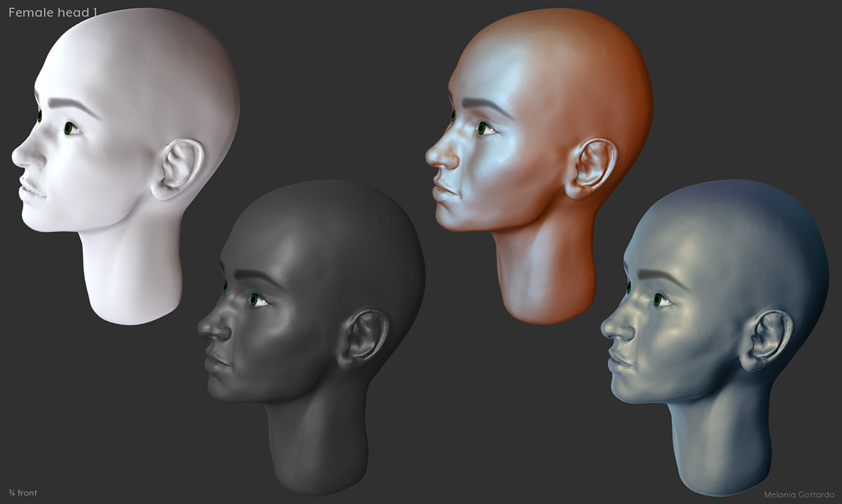
Task: Select the dark gray head render
Action: 311,337
